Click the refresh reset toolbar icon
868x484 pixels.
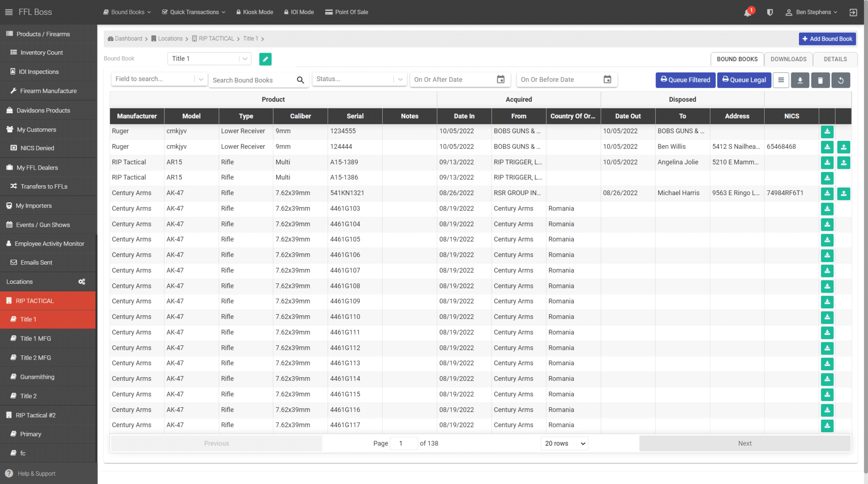pyautogui.click(x=841, y=80)
